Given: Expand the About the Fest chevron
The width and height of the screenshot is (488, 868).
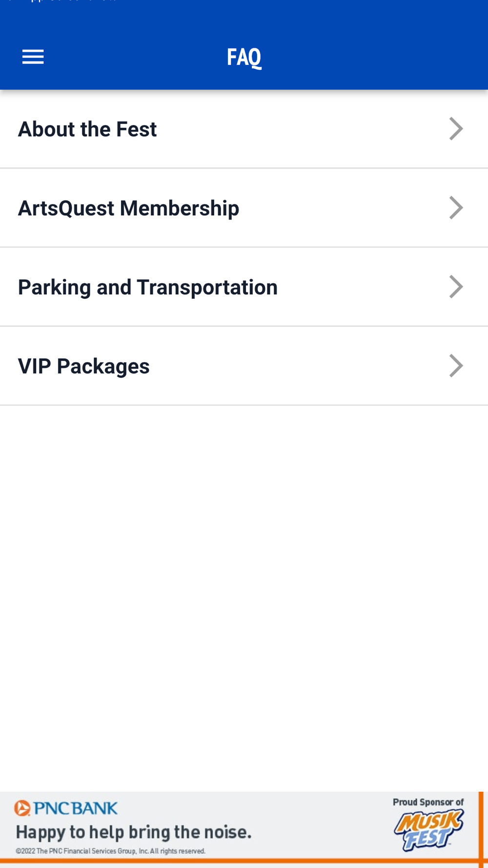Looking at the screenshot, I should (x=456, y=129).
